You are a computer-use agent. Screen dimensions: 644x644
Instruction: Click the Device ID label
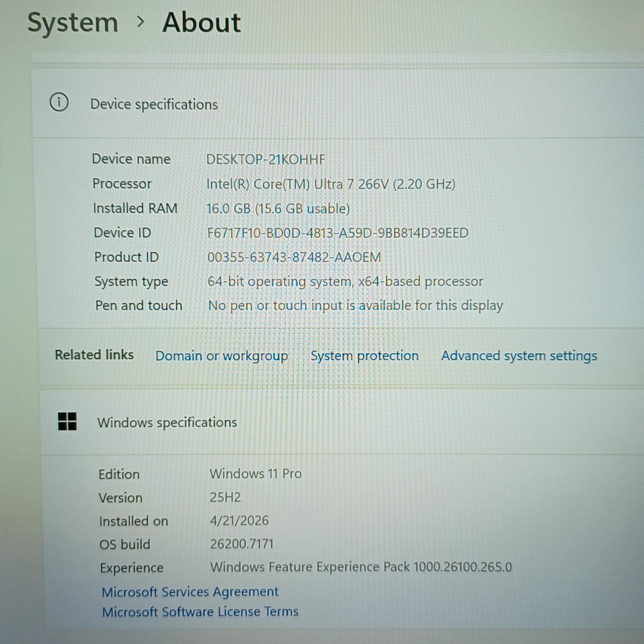123,233
